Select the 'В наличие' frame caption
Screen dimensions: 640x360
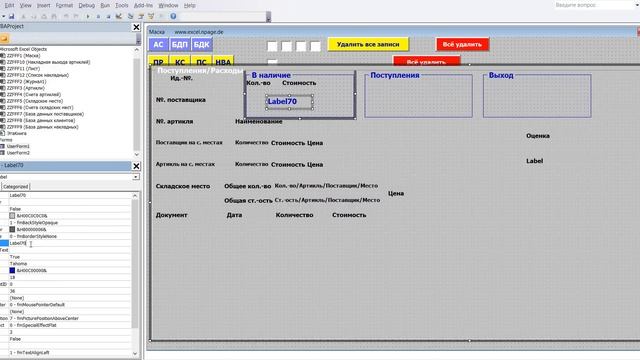[271, 75]
